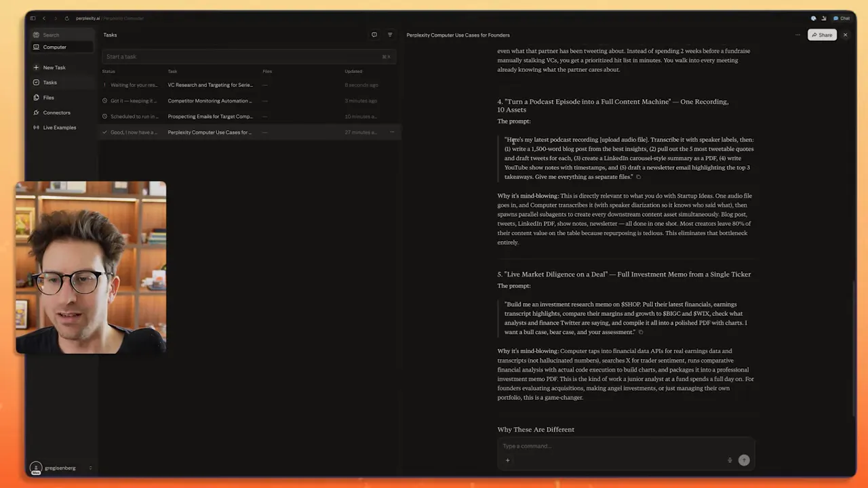Sort by the Status column header
The height and width of the screenshot is (488, 868).
[x=108, y=71]
